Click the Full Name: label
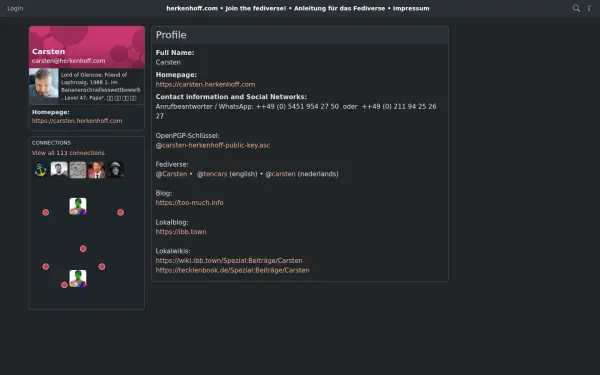 point(175,52)
